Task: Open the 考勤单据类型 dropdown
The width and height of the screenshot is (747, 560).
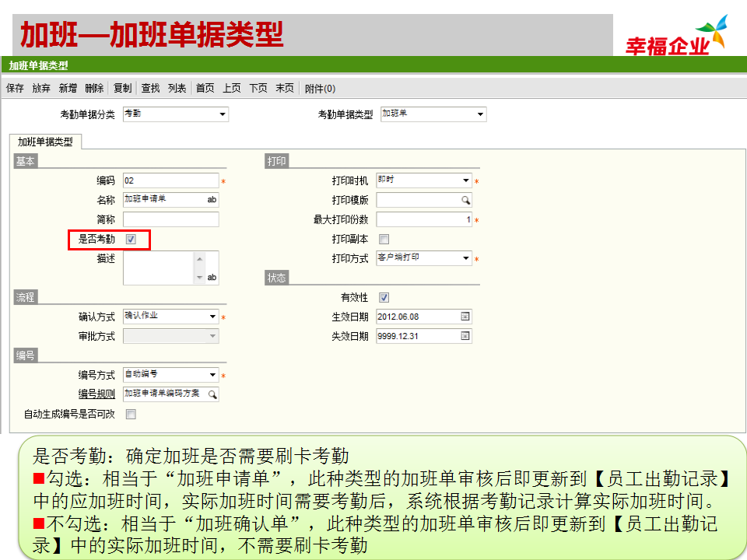Action: click(x=480, y=114)
